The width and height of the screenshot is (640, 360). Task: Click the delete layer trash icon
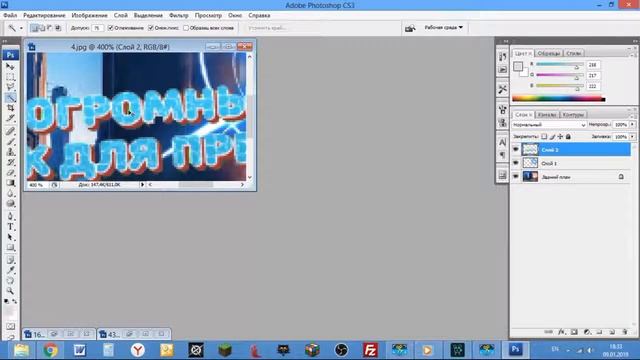[624, 332]
